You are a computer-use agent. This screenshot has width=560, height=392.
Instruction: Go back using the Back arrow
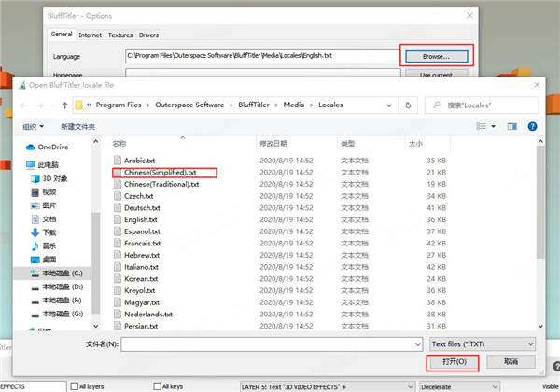click(23, 105)
